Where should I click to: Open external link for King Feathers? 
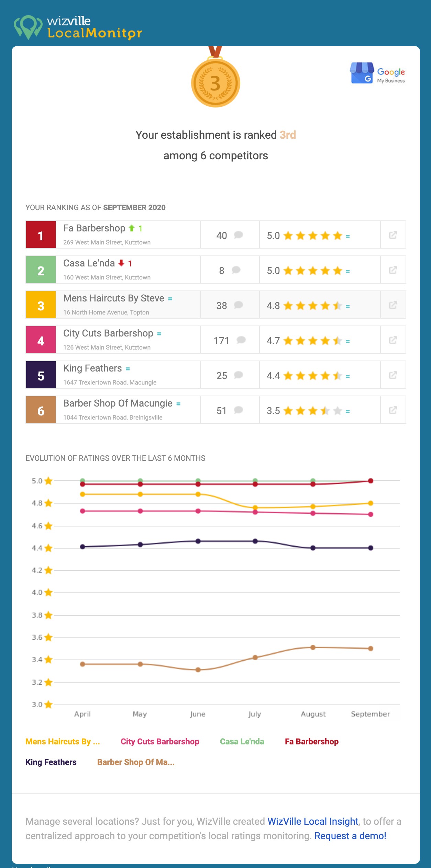pos(393,375)
